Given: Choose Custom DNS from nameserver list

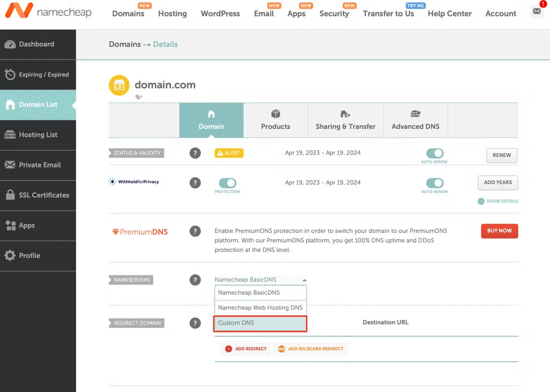Looking at the screenshot, I should (260, 323).
